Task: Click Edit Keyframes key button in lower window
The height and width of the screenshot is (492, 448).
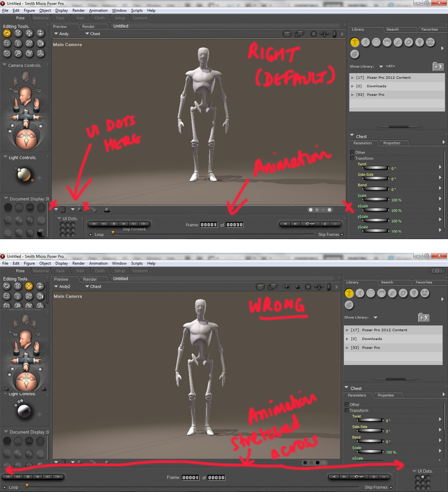Action: 359,477
